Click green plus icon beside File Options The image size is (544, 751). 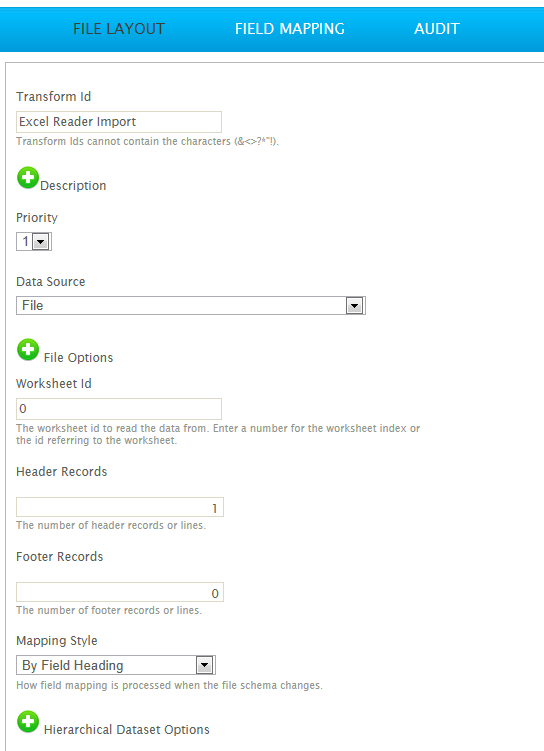(x=28, y=350)
